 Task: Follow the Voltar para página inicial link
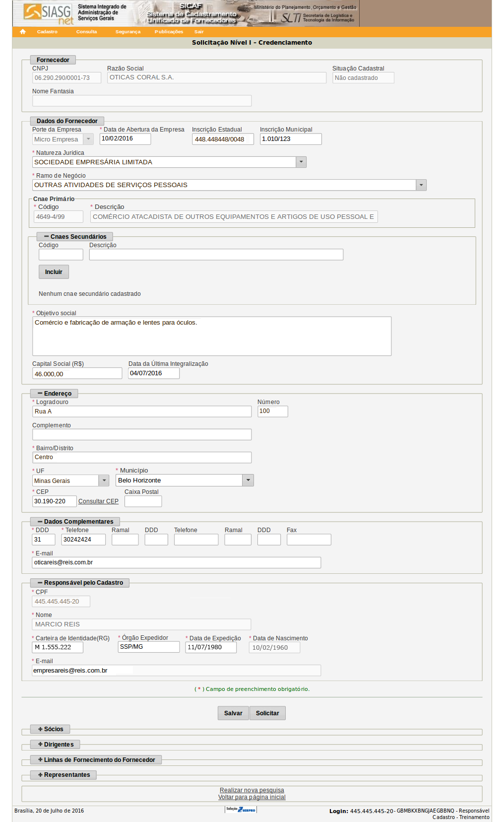pos(252,797)
